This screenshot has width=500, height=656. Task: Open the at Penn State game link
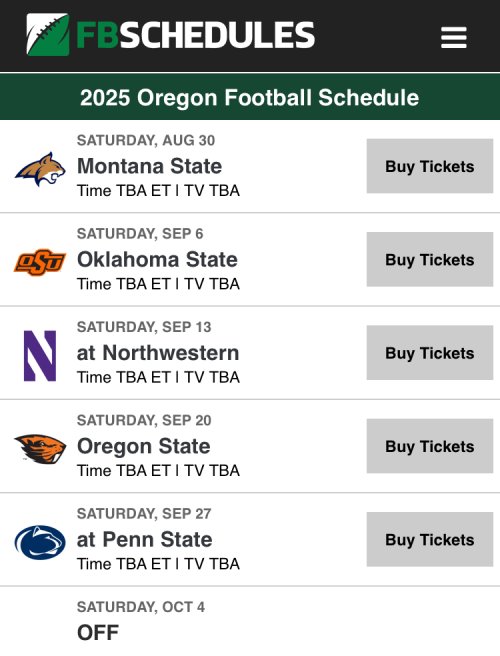(x=144, y=539)
